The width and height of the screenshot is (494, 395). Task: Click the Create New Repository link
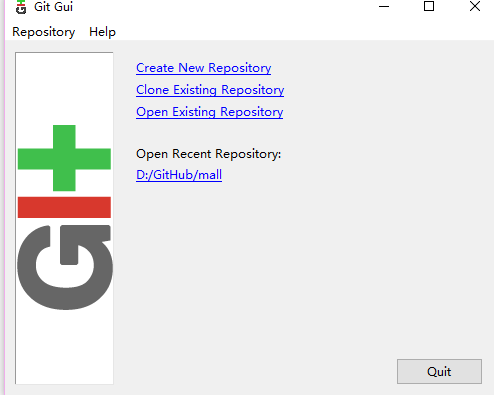tap(204, 68)
